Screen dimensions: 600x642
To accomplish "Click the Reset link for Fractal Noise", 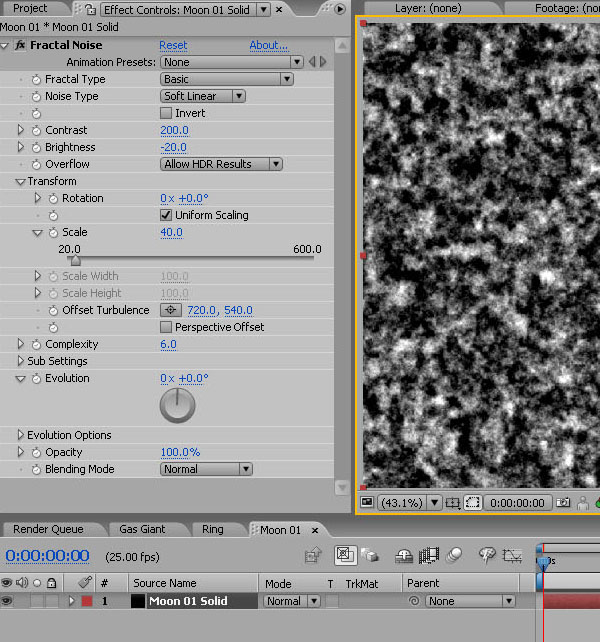I will 173,46.
